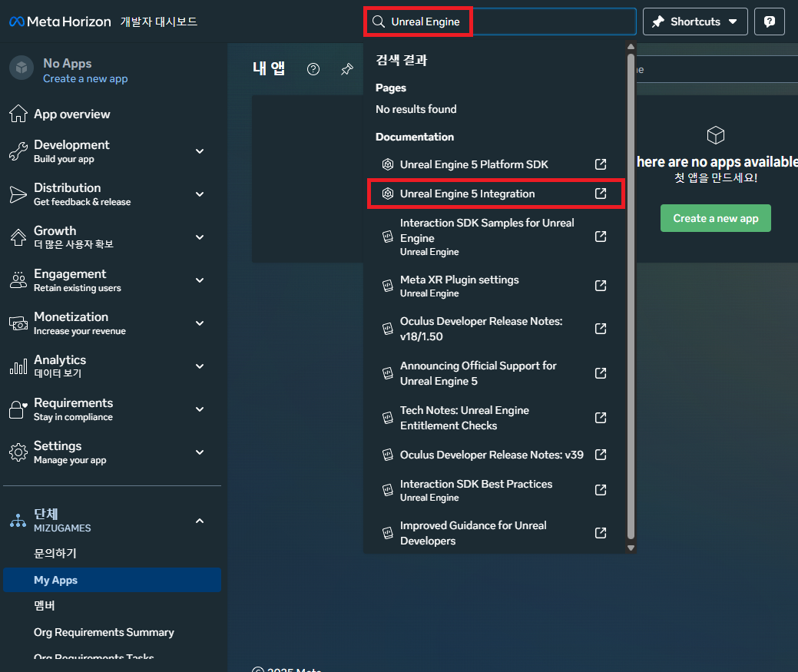Expand the Engagement section chevron
This screenshot has width=798, height=672.
[200, 280]
